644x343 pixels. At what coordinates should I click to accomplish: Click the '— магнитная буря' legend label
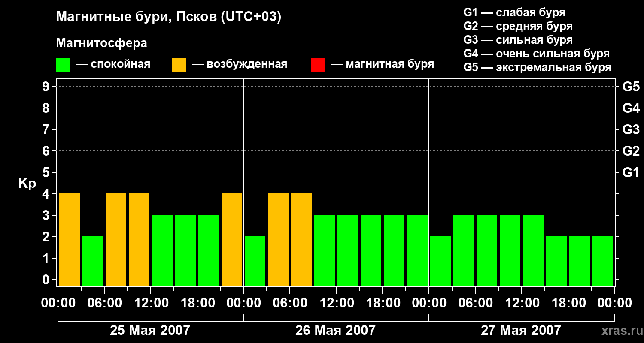click(x=383, y=64)
